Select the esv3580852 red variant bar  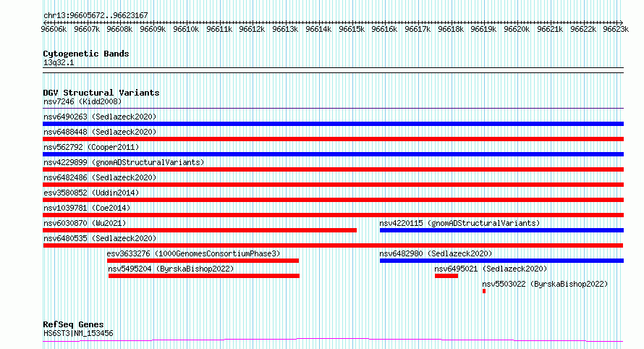point(333,200)
